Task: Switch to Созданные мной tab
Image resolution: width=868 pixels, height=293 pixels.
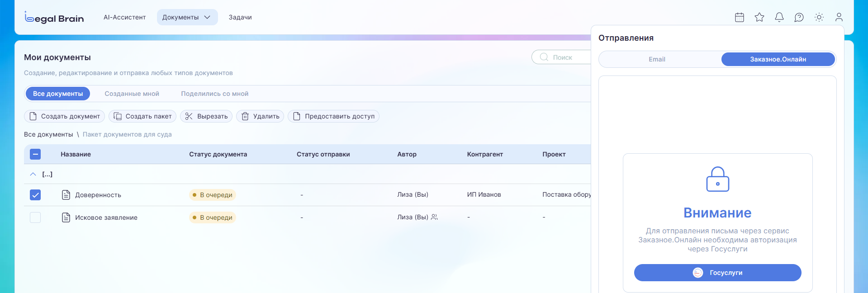Action: (132, 94)
